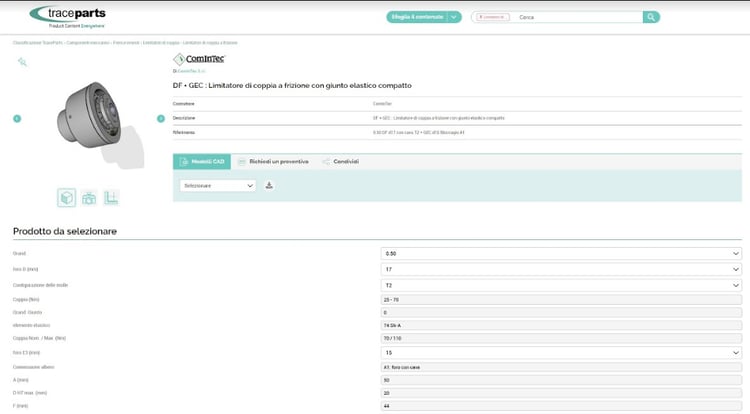Expand the Grand. dropdown showing 0.50
The width and height of the screenshot is (750, 414).
(x=560, y=254)
